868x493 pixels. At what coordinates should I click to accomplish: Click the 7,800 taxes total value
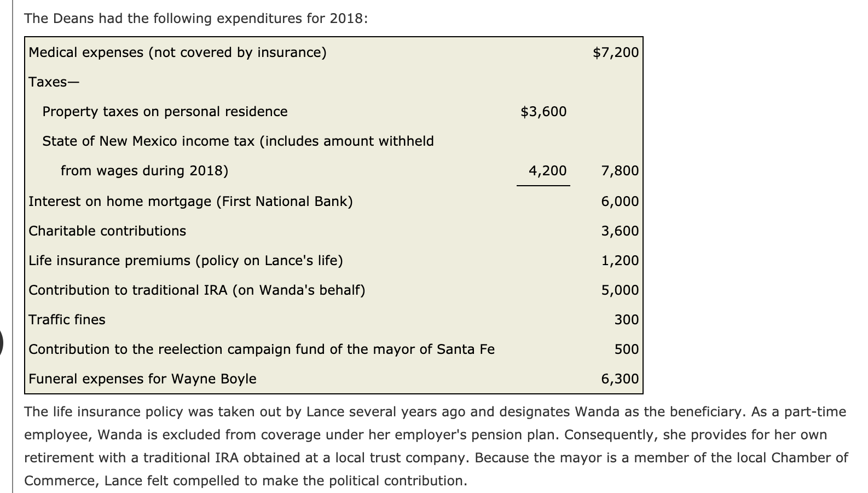[x=620, y=171]
